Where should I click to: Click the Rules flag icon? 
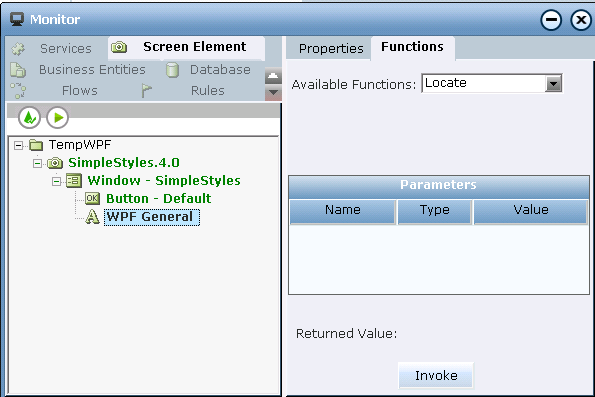click(x=146, y=91)
